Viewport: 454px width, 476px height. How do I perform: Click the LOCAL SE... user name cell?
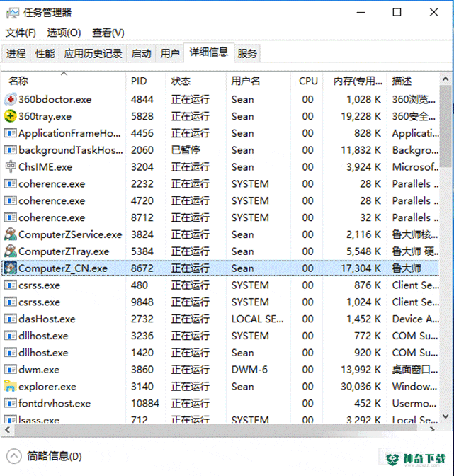point(258,319)
